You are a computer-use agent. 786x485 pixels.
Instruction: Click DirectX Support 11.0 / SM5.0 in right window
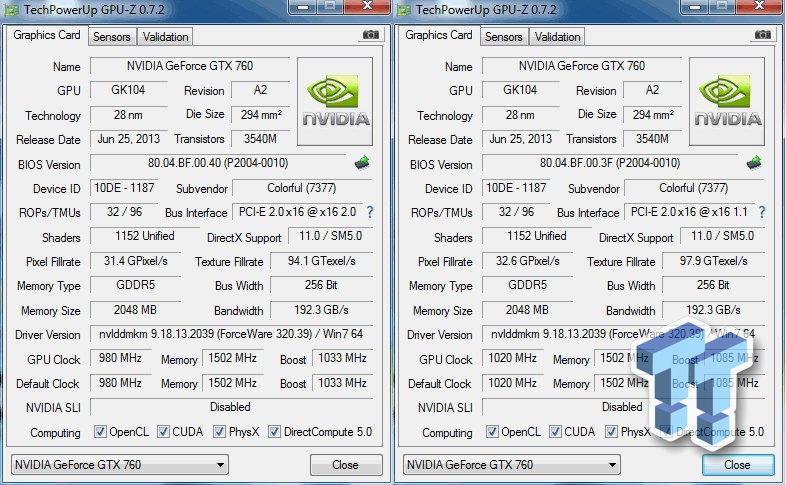(x=722, y=236)
